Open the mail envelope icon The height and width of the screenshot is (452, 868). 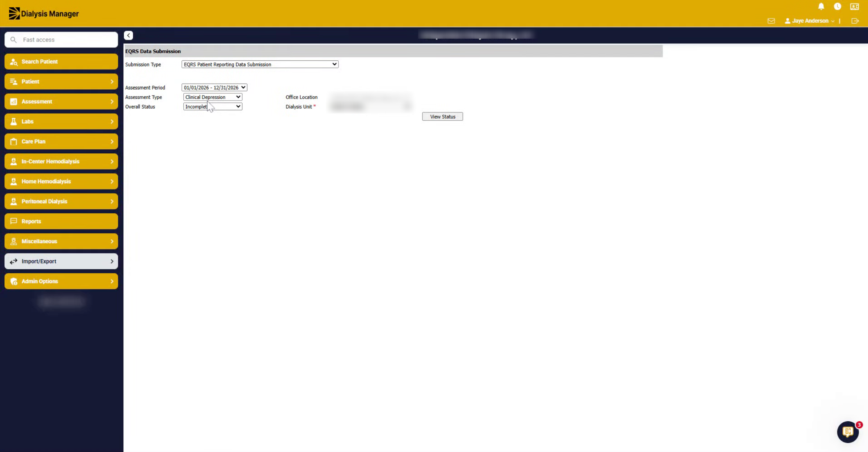(x=771, y=21)
